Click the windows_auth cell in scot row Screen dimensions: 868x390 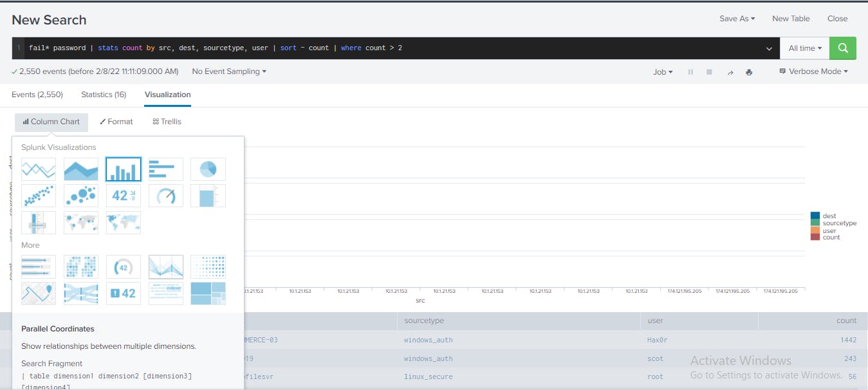(x=428, y=358)
